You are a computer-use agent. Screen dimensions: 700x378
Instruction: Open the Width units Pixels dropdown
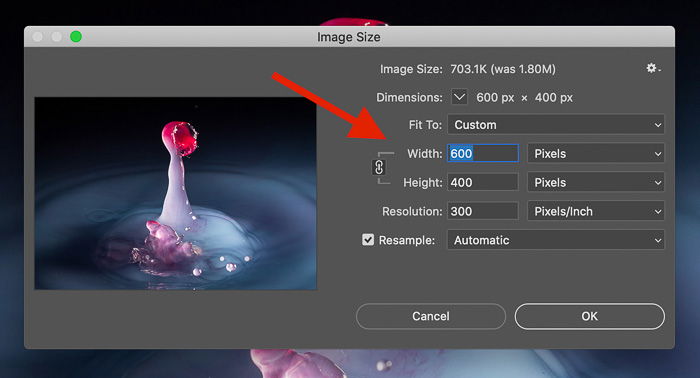click(x=596, y=154)
